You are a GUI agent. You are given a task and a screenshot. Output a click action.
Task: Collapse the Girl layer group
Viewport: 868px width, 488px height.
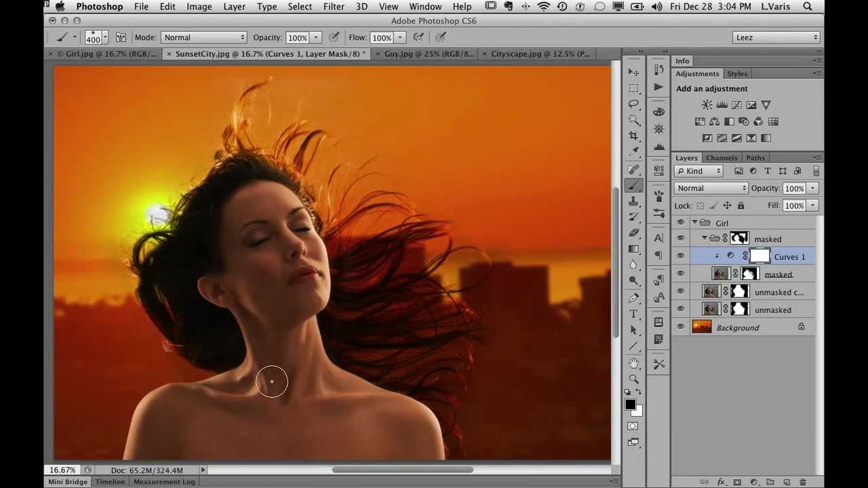tap(694, 222)
